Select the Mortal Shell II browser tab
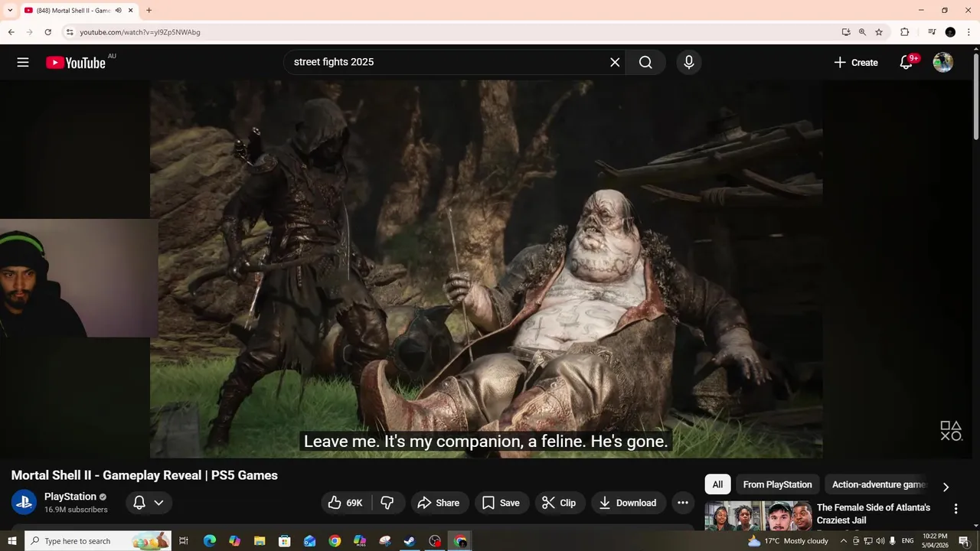Viewport: 980px width, 551px height. tap(79, 11)
